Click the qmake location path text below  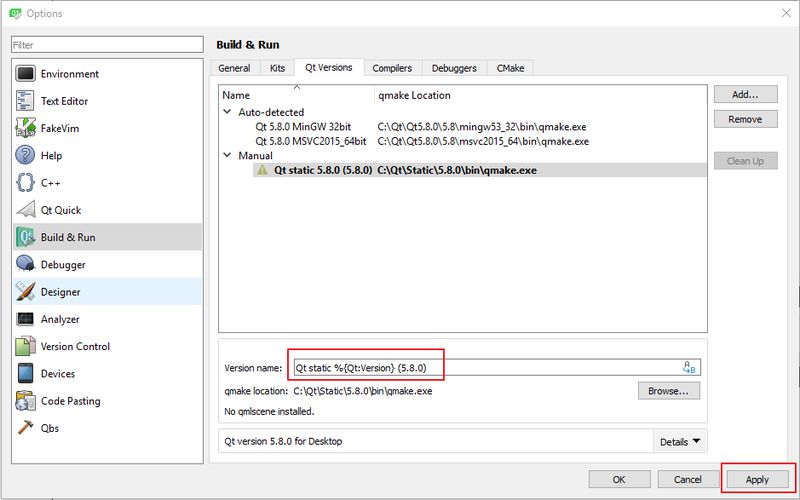(x=363, y=391)
